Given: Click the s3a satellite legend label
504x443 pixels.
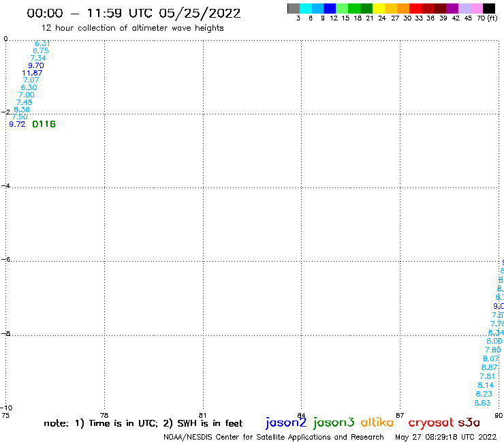Looking at the screenshot, I should coord(469,423).
